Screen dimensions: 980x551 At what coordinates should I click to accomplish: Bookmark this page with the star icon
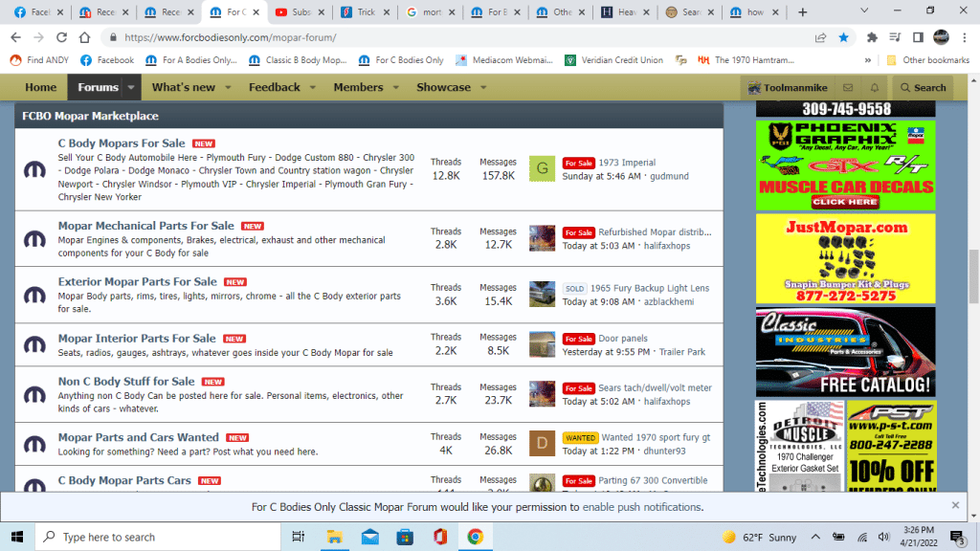point(843,37)
